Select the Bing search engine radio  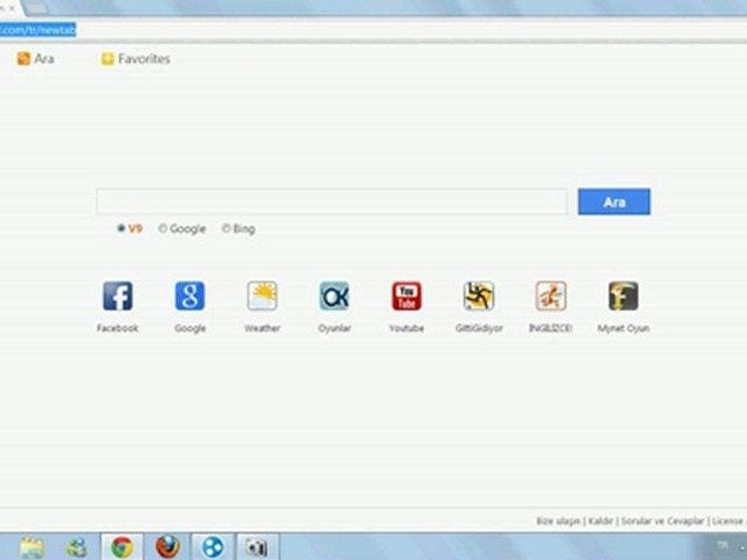coord(226,229)
